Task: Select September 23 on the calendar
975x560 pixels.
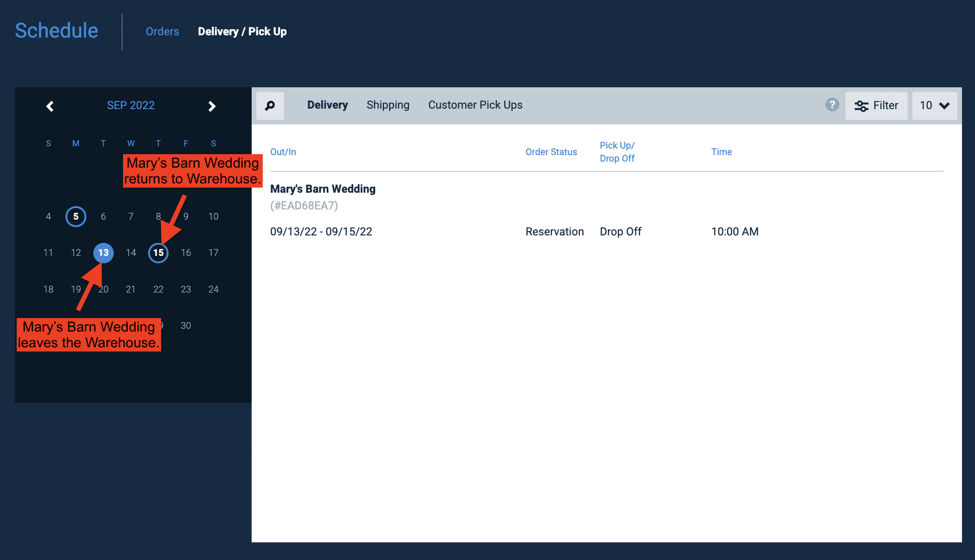Action: click(186, 289)
